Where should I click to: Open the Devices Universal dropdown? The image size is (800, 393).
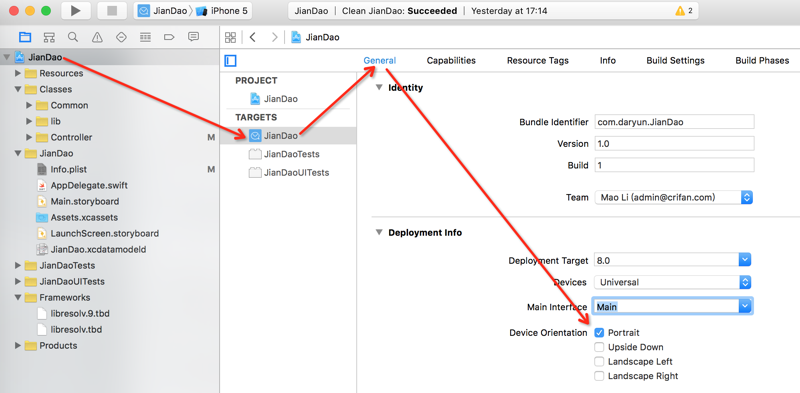click(x=672, y=282)
